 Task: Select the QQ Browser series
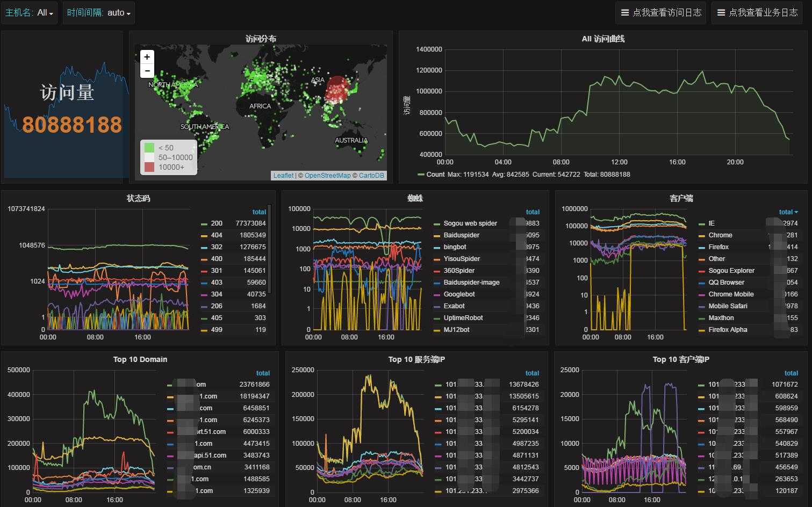727,283
